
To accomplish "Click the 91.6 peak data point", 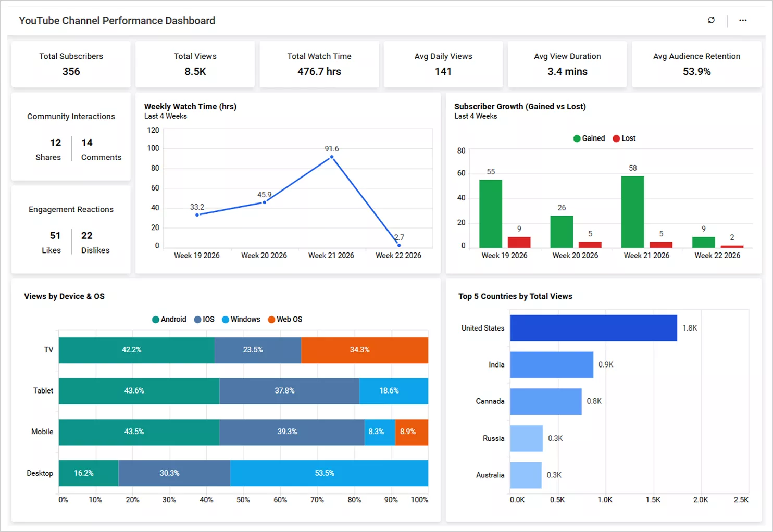I will 332,157.
